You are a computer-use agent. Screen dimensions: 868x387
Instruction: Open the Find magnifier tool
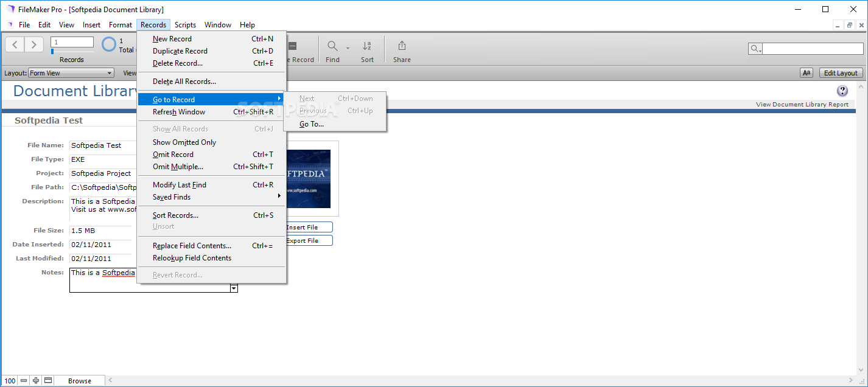pyautogui.click(x=332, y=46)
